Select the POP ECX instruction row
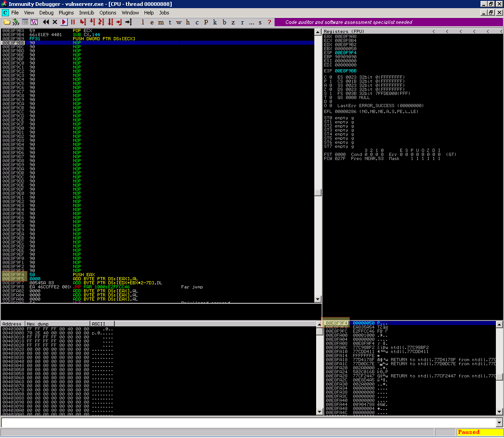Image resolution: width=504 pixels, height=438 pixels. pos(158,31)
